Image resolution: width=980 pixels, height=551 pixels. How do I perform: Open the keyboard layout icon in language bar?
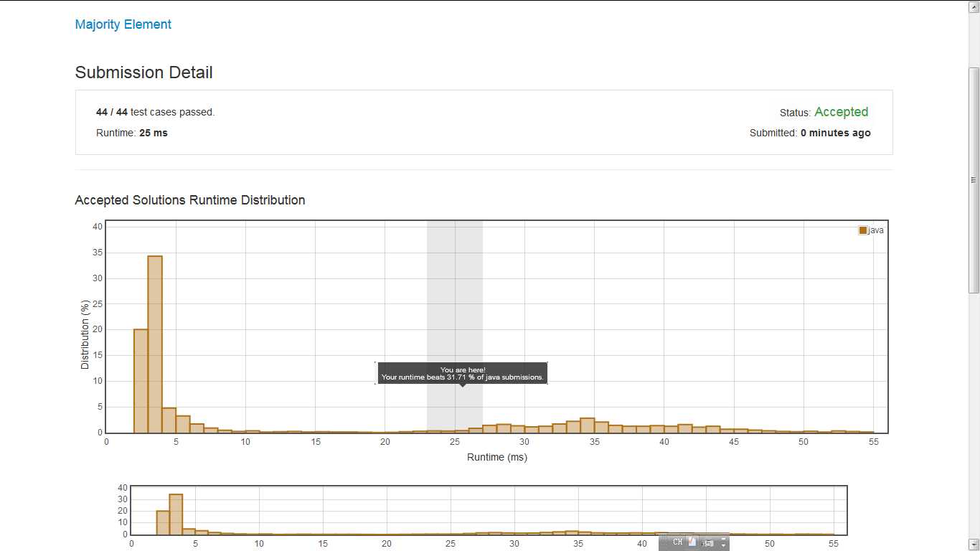[x=707, y=543]
